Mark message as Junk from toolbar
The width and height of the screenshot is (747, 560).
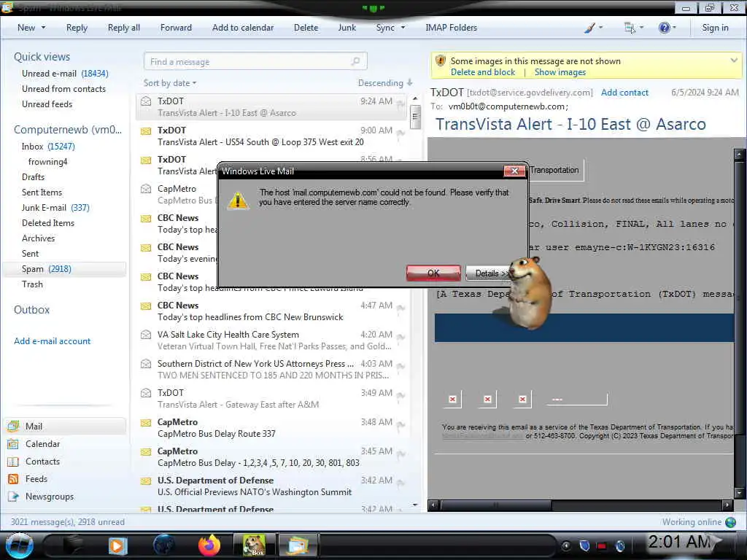pos(347,28)
